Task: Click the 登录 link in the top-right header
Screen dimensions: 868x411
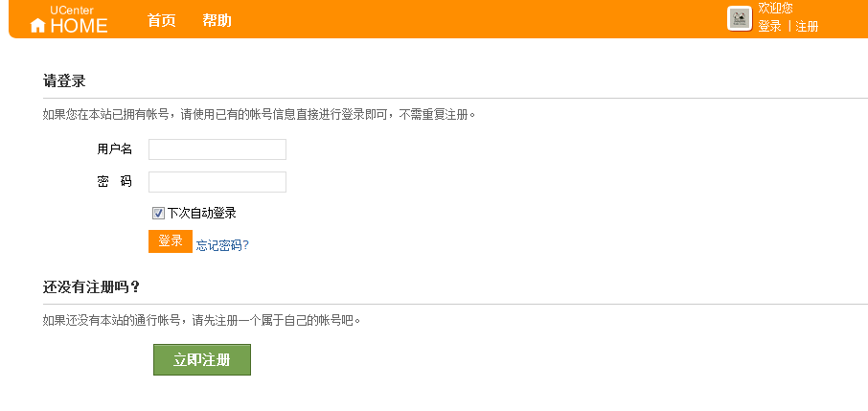Action: coord(769,26)
